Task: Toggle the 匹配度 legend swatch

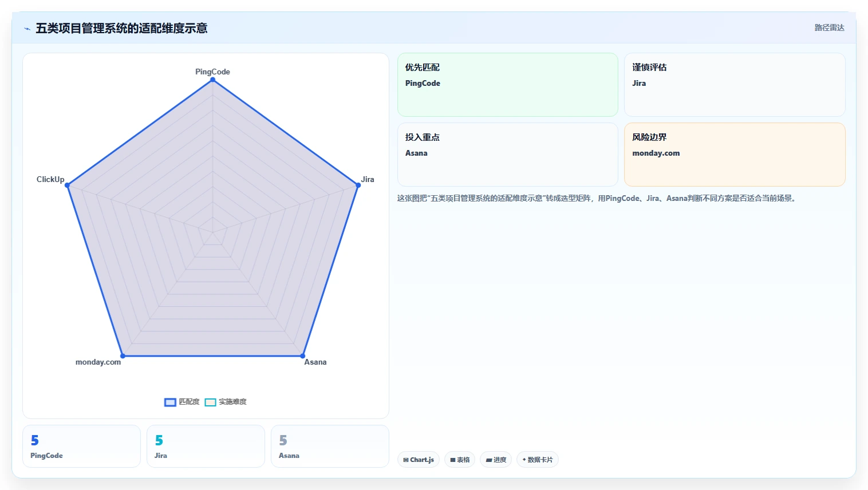Action: coord(170,402)
